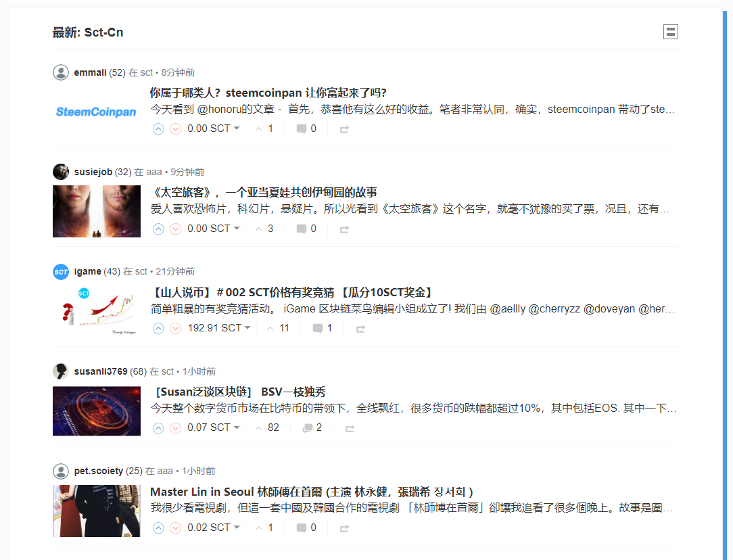
Task: Downvote susiejob's 《太空旅客》 post
Action: pyautogui.click(x=176, y=228)
